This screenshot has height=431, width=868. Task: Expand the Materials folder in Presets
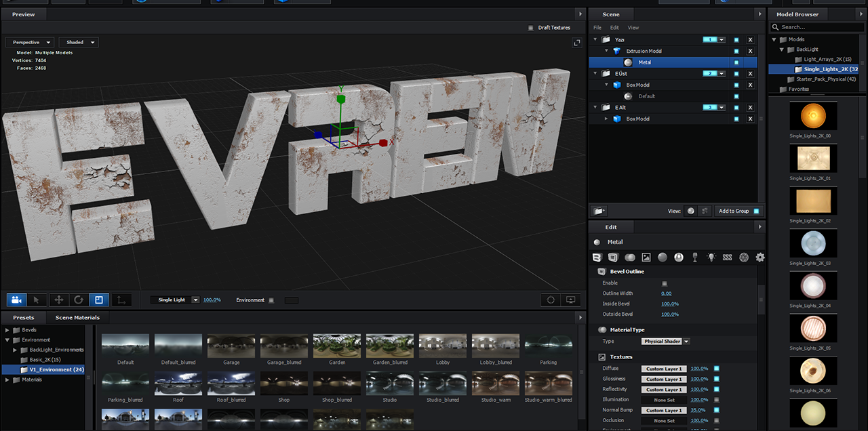7,379
